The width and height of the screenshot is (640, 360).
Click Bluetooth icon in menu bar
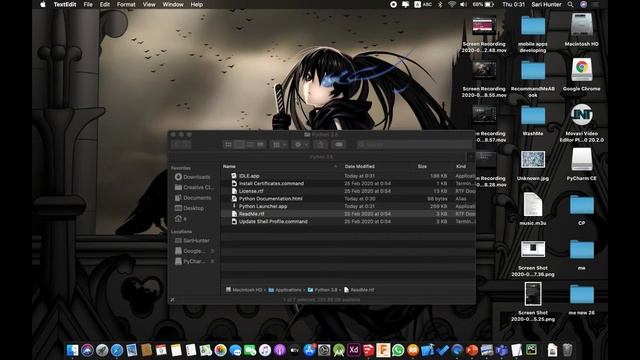440,4
